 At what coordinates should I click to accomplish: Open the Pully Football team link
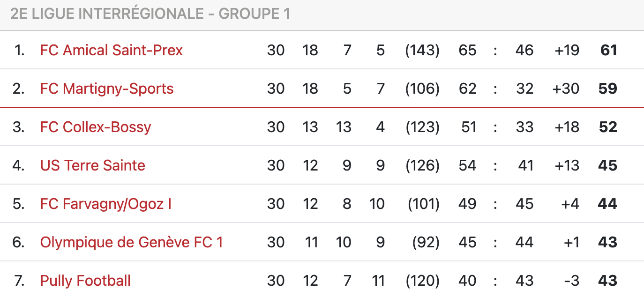pyautogui.click(x=85, y=281)
